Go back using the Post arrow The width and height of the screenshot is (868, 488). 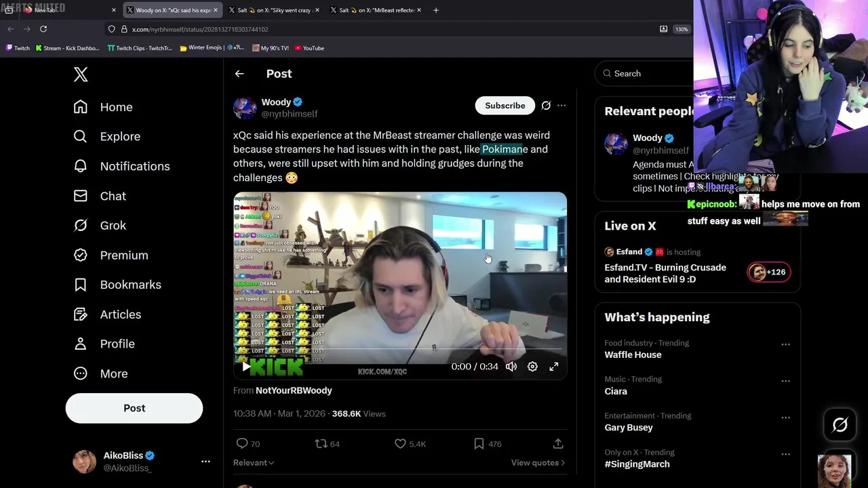pos(239,74)
